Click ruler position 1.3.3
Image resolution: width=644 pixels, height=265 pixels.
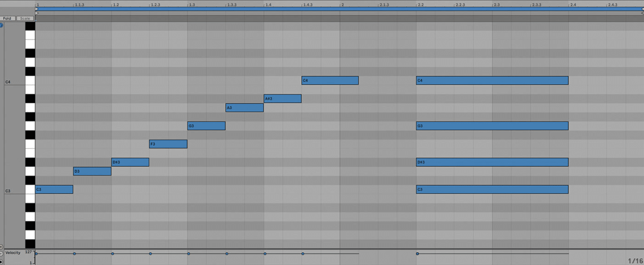[x=232, y=5]
